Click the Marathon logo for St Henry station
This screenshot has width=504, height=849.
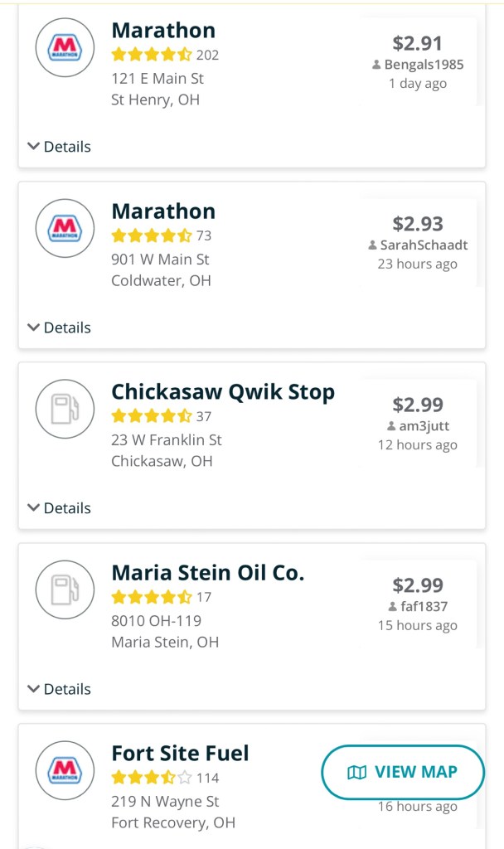[x=65, y=48]
